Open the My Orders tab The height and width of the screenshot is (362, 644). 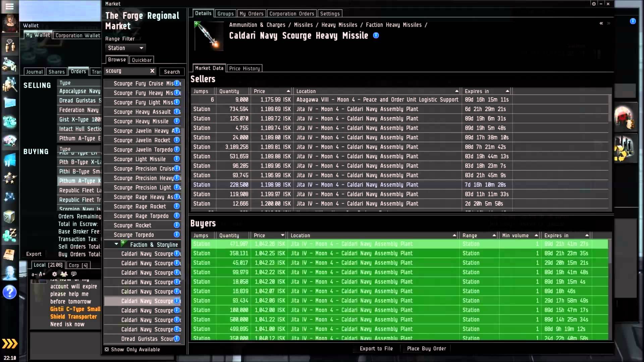251,13
